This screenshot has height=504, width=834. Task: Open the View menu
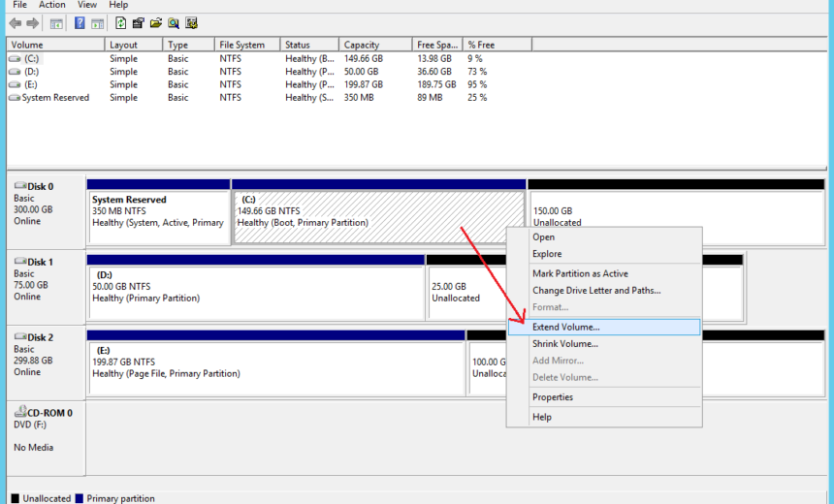(x=87, y=5)
